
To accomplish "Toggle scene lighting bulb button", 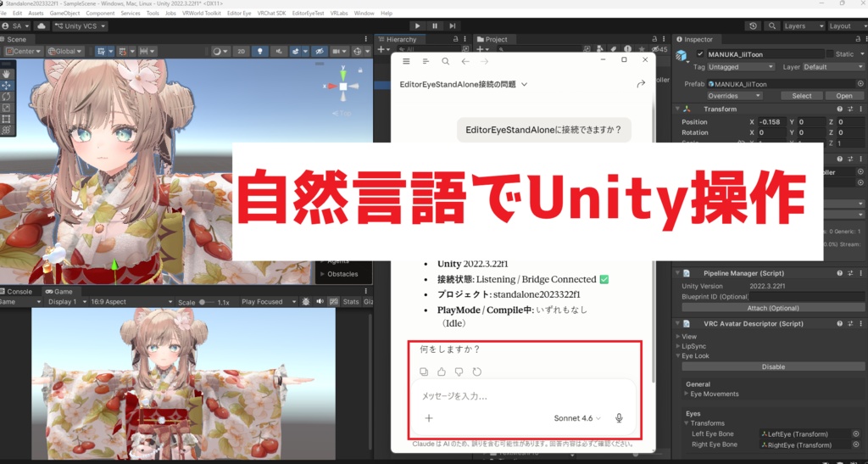I will 259,52.
